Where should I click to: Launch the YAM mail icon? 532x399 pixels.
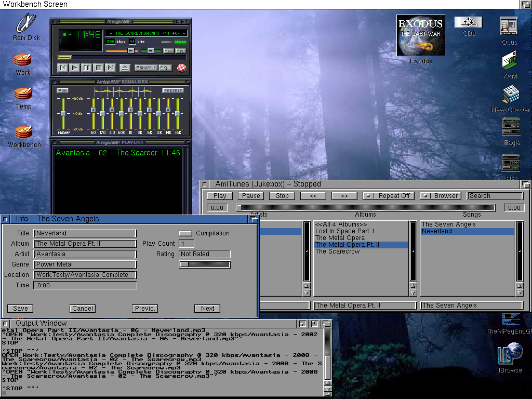coord(510,60)
